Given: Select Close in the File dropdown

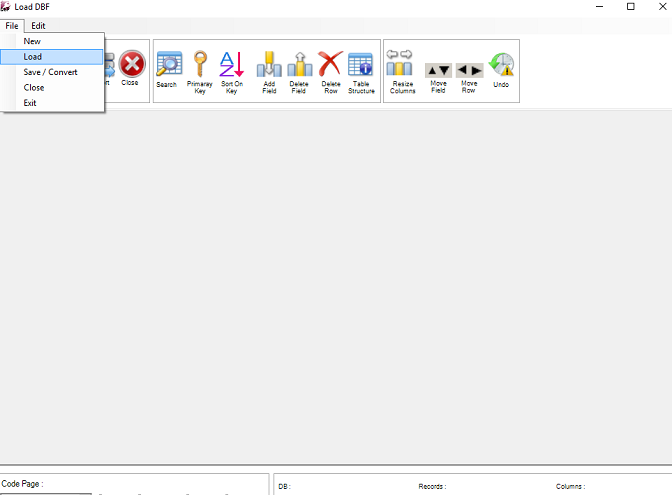Looking at the screenshot, I should [x=34, y=87].
